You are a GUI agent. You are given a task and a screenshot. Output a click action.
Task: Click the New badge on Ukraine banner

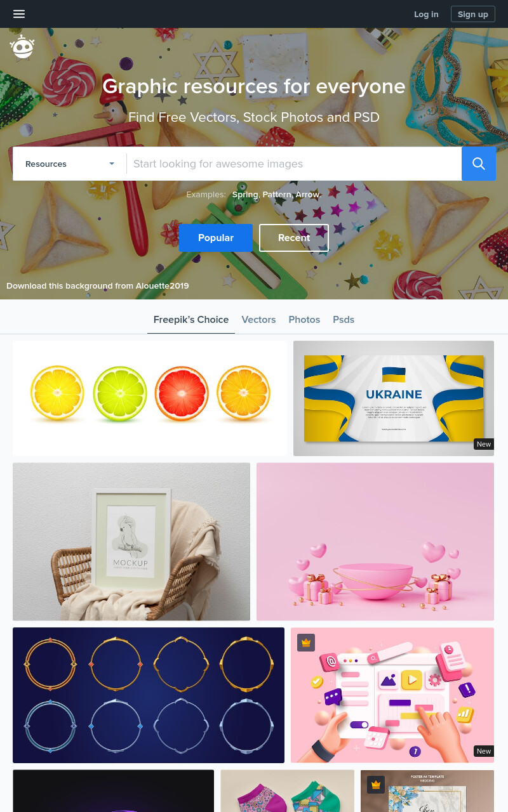(484, 444)
